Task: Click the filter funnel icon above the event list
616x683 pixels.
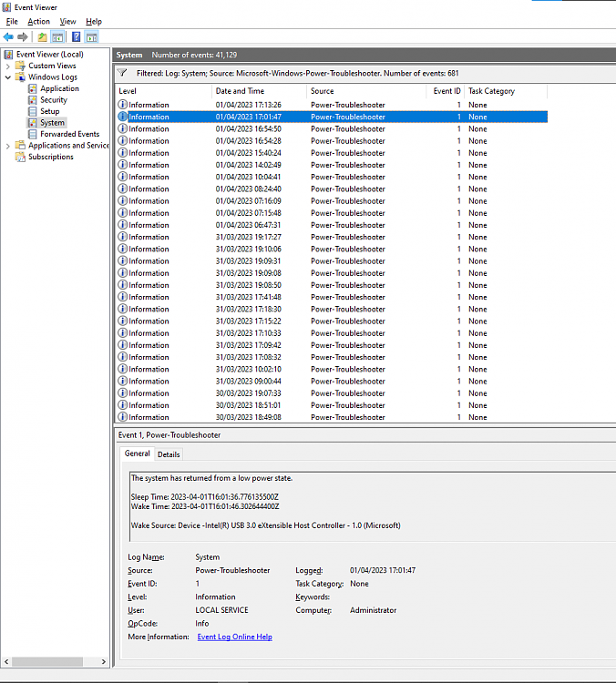Action: click(122, 72)
